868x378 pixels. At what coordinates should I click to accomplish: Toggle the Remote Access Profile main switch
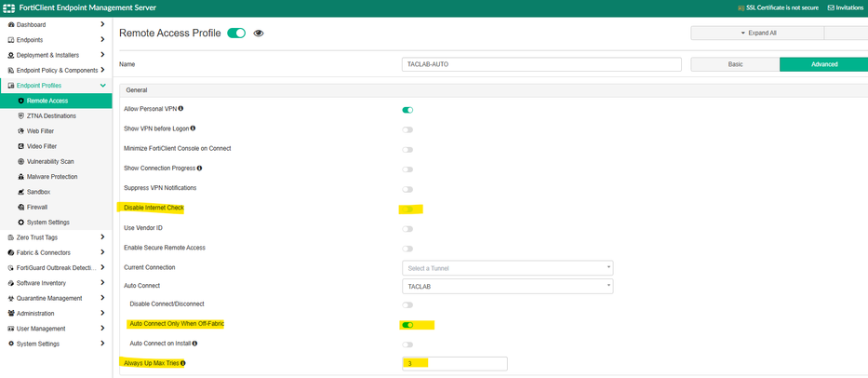pos(236,34)
